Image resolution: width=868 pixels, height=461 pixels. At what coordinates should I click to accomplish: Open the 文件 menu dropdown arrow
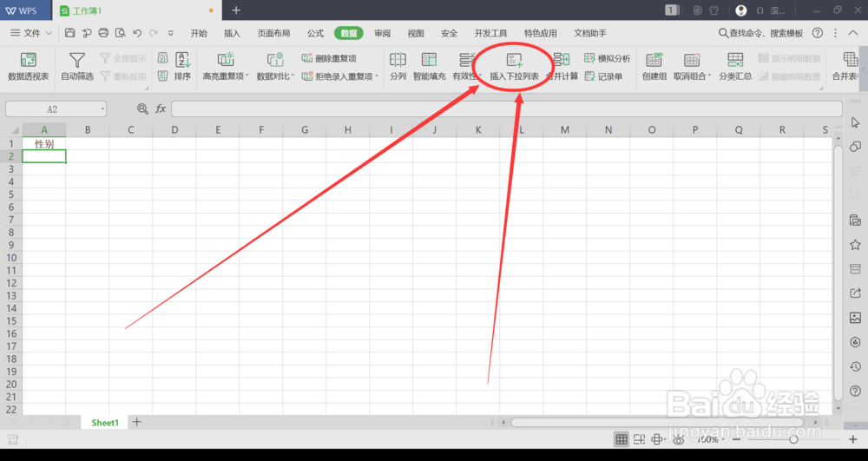(49, 33)
